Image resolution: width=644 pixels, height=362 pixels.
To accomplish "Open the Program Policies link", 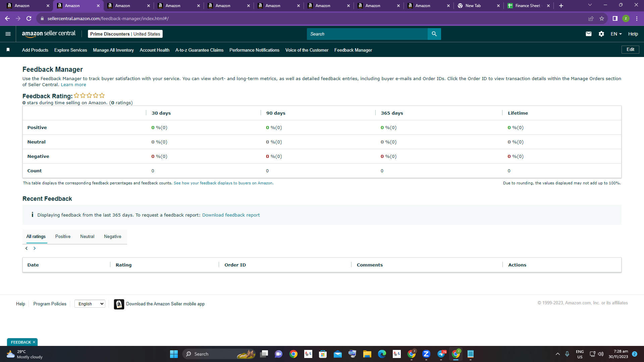I will tap(50, 304).
